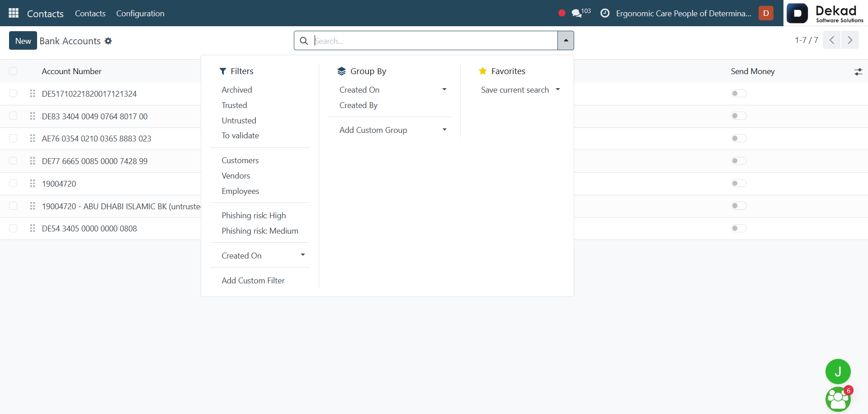Screen dimensions: 868x414
Task: Click the search magnifier icon
Action: tap(304, 41)
